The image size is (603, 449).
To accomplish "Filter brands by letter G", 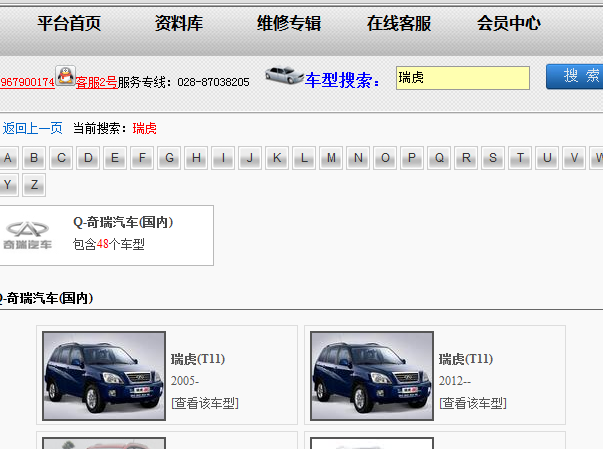I will pos(169,158).
